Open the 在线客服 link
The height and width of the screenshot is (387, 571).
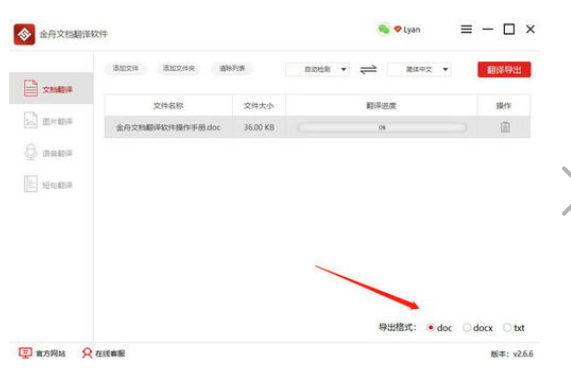pyautogui.click(x=103, y=353)
